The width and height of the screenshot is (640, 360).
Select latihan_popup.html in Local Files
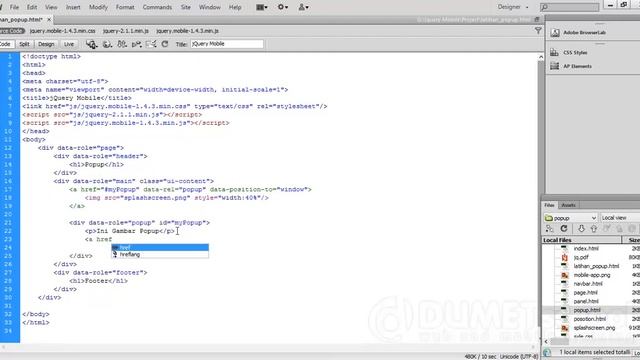[x=596, y=266]
